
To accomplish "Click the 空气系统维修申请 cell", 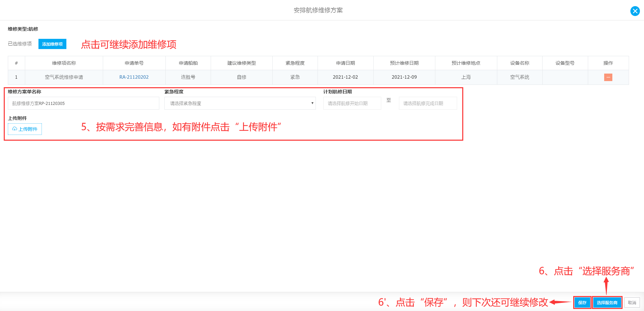I will (x=64, y=77).
